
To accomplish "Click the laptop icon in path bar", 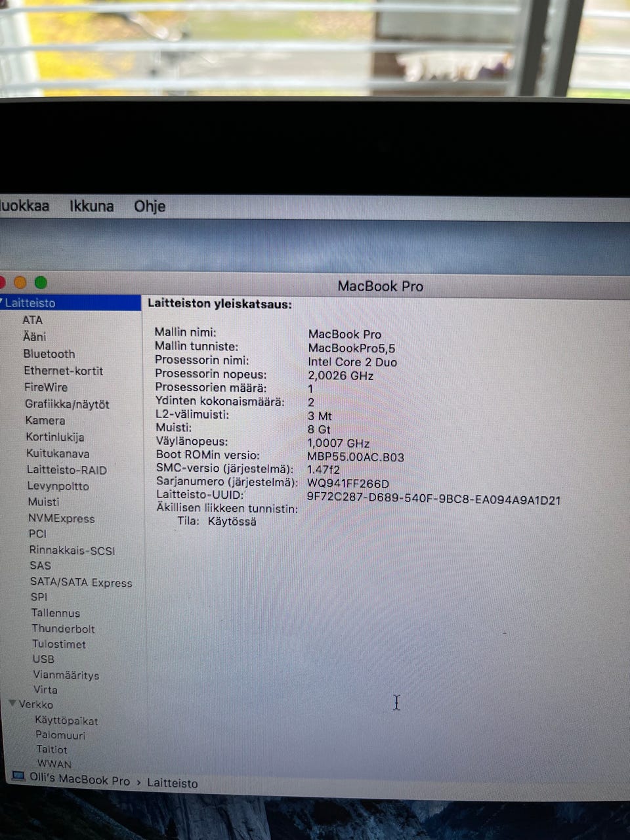I will pyautogui.click(x=18, y=777).
